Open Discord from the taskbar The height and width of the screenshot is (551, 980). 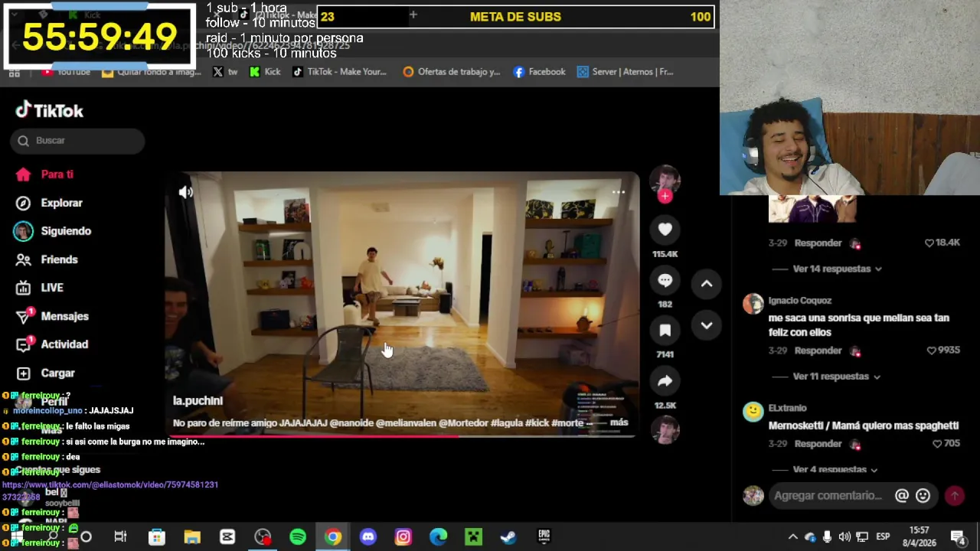[x=368, y=537]
